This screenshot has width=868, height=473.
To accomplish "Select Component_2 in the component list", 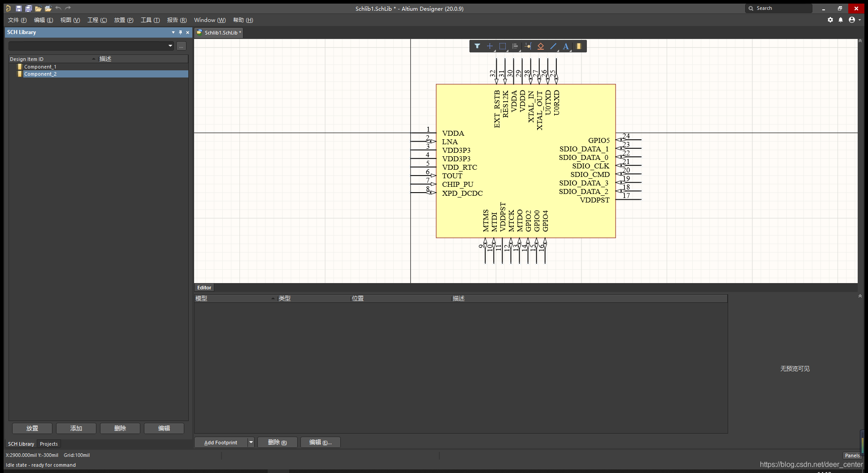I will click(x=99, y=74).
